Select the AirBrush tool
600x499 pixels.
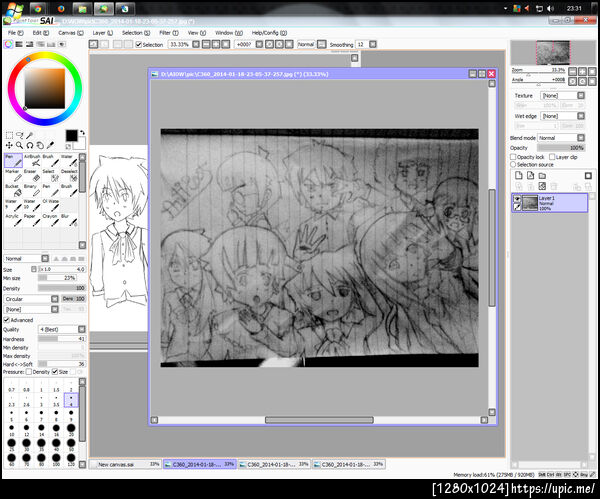[x=32, y=160]
